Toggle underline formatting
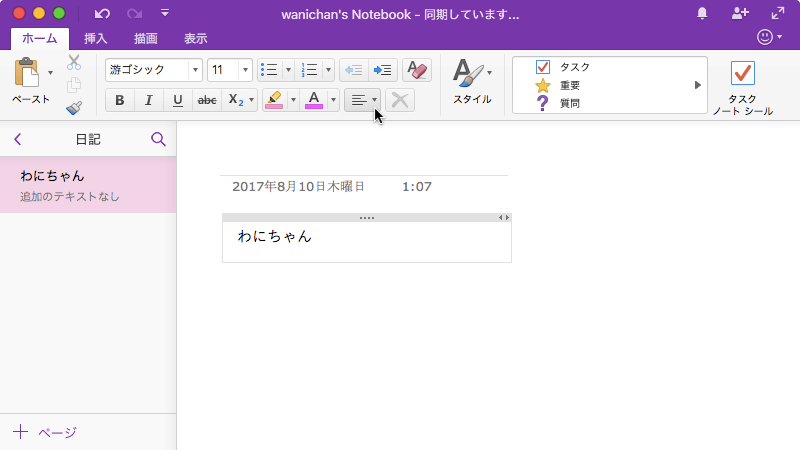This screenshot has width=800, height=450. point(178,100)
